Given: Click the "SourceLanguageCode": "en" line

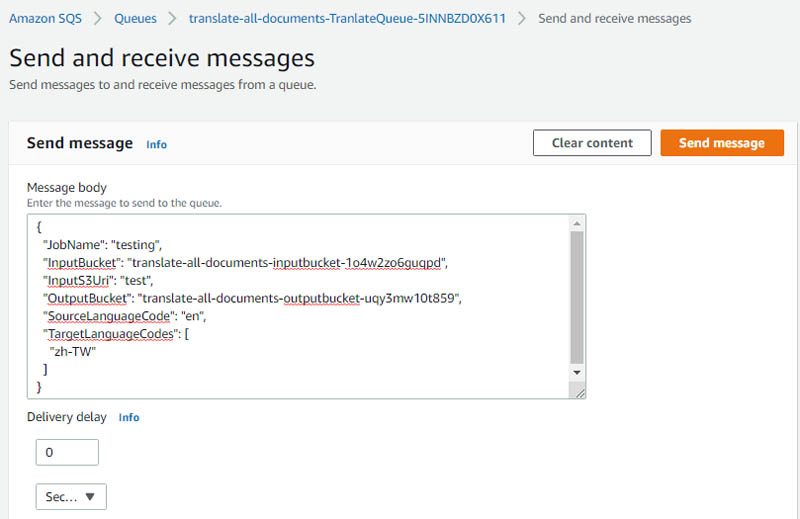Looking at the screenshot, I should 124,316.
